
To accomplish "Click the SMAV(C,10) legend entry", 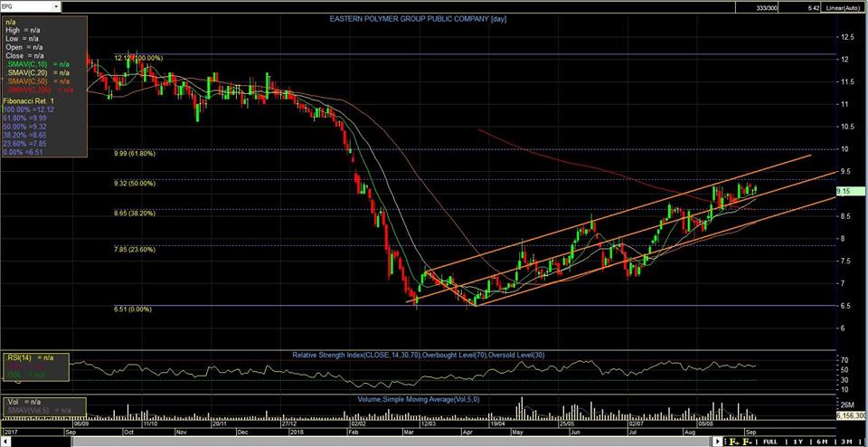I will point(38,64).
